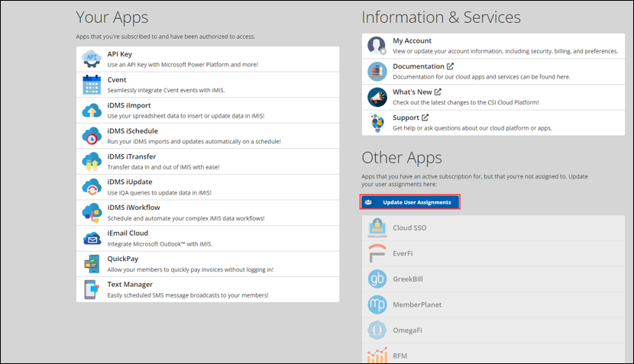Click the iDMS iUpdate refresh icon

pos(92,187)
